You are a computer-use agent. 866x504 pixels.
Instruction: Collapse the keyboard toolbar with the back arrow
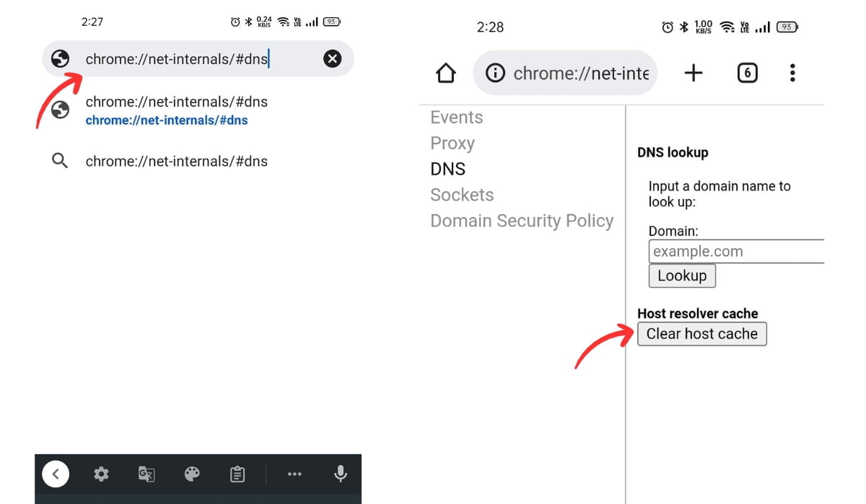(56, 474)
